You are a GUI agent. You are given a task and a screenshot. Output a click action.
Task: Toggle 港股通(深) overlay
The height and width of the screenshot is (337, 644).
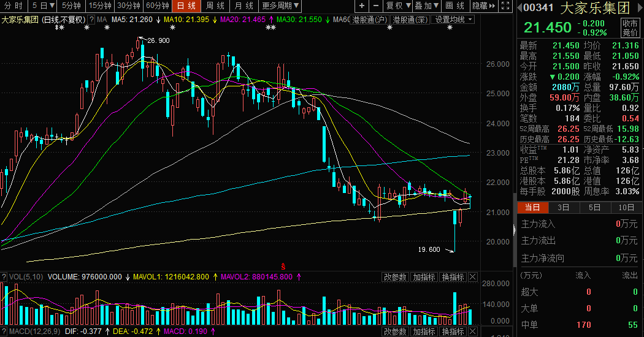410,20
